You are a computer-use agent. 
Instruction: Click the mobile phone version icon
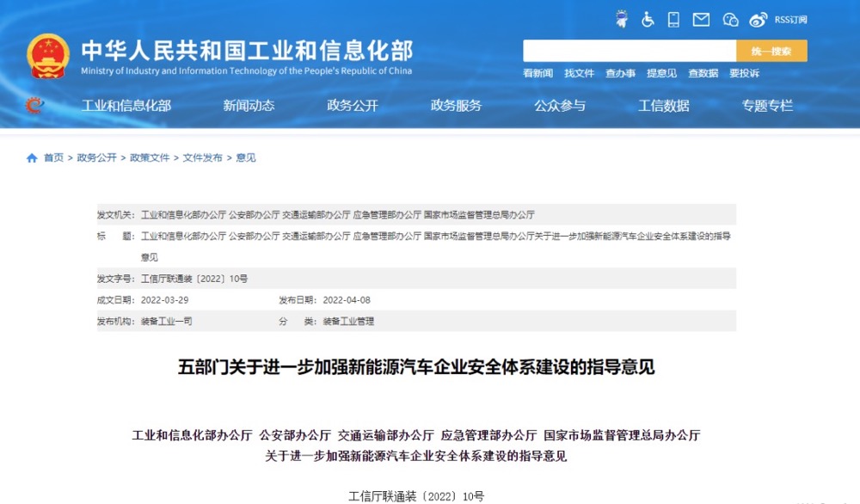tap(673, 19)
